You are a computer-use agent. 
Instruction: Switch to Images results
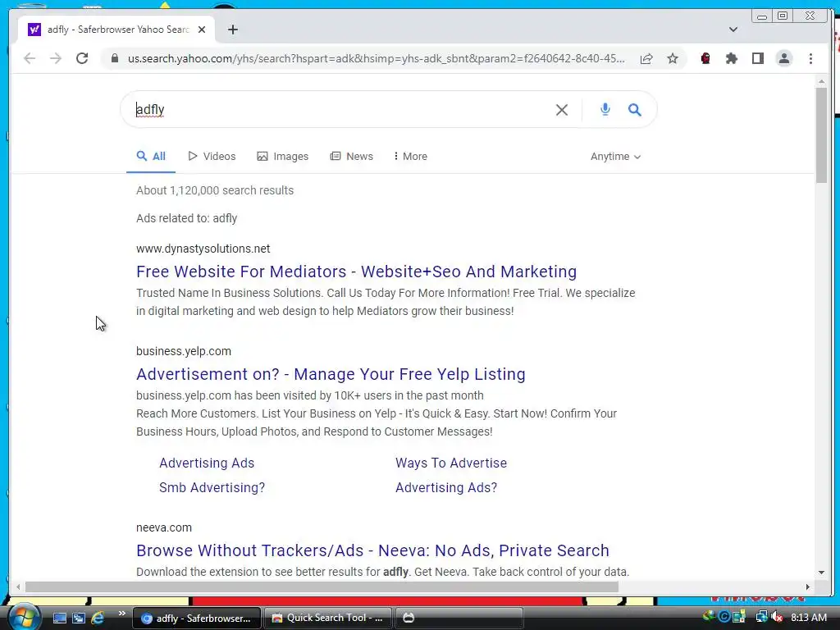(x=283, y=157)
